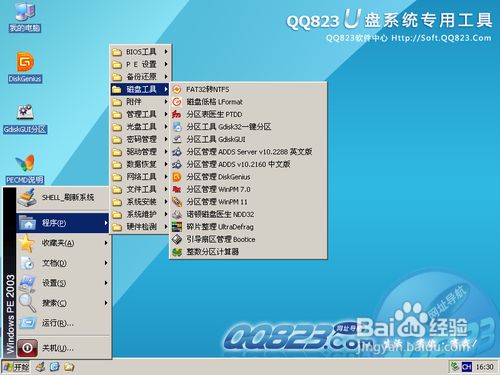Image resolution: width=500 pixels, height=375 pixels.
Task: Select the 磁盘工具 highlighted menu item
Action: (x=140, y=89)
